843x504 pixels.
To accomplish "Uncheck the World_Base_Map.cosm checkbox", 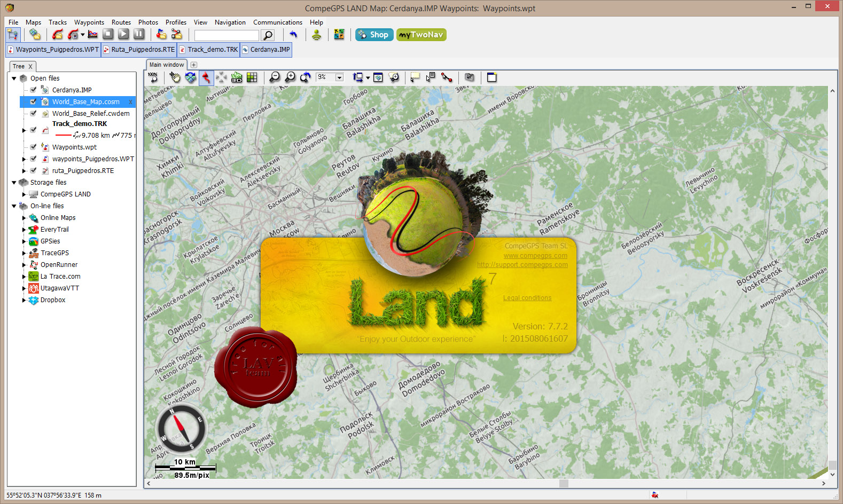I will [x=33, y=101].
